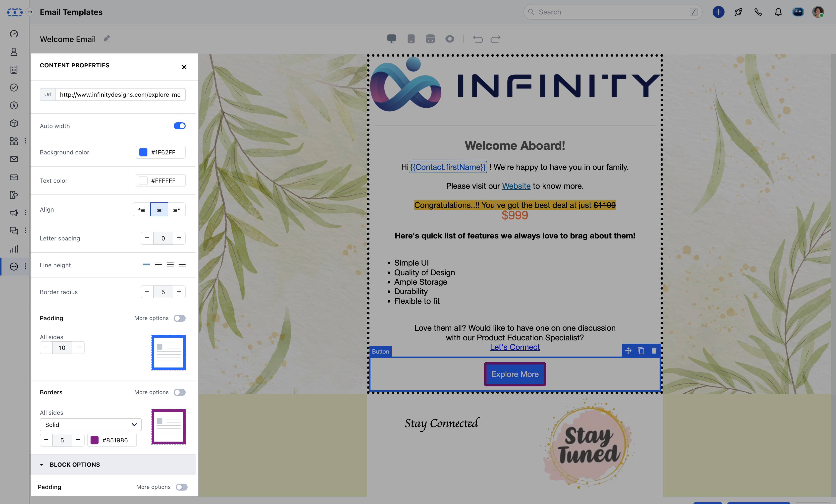Delete the selected Button block
Screen dimensions: 836x504
[x=654, y=351]
